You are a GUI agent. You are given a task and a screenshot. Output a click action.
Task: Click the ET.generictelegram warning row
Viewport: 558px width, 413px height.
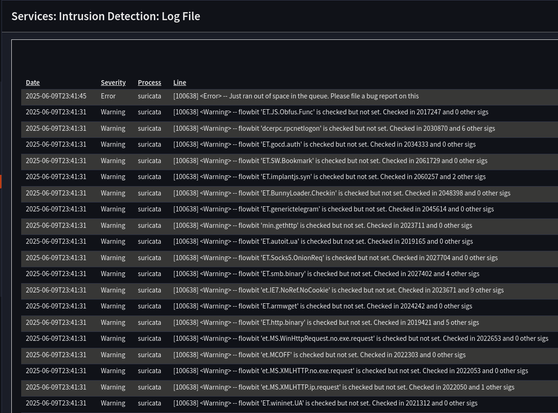(x=289, y=210)
